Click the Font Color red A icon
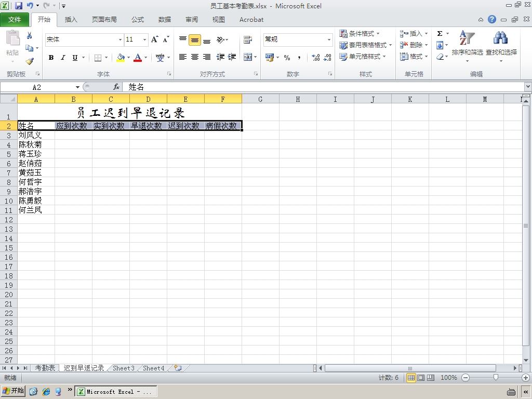Image resolution: width=532 pixels, height=399 pixels. [137, 57]
